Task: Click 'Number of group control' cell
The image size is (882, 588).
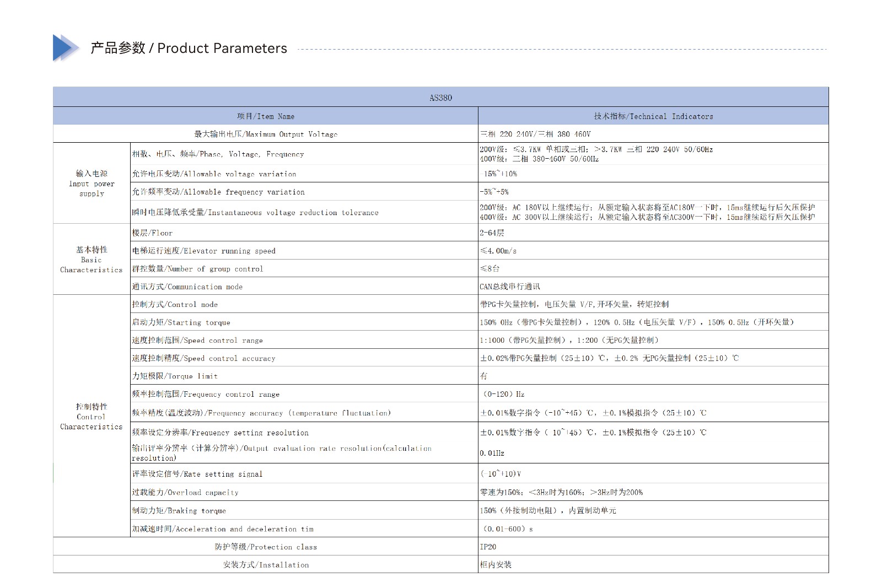Action: coord(304,268)
